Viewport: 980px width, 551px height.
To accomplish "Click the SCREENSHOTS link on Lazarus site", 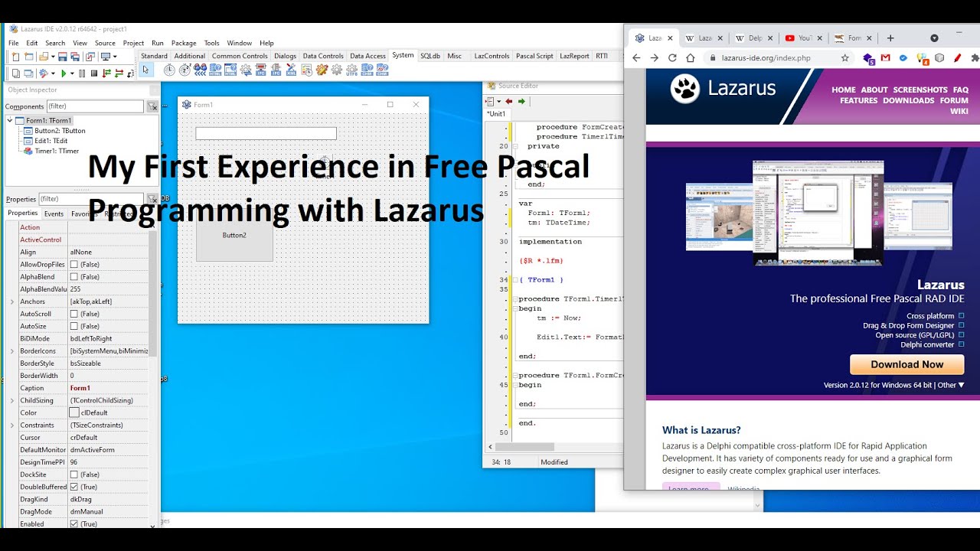I will (x=920, y=90).
